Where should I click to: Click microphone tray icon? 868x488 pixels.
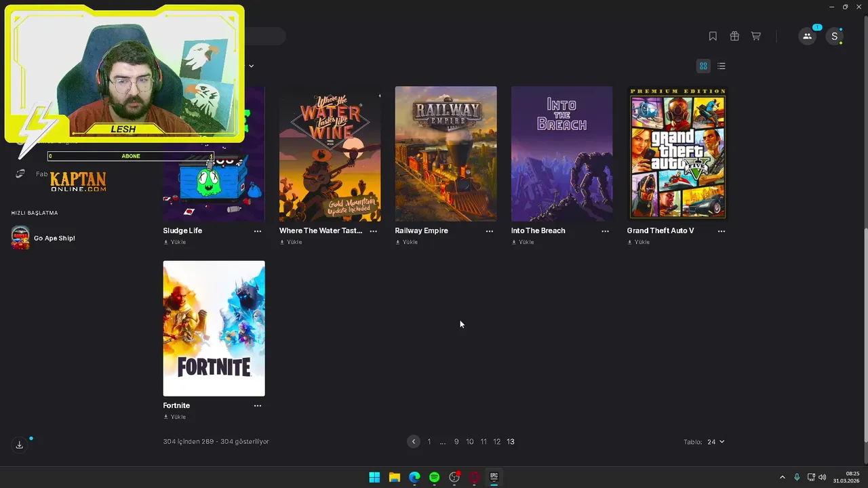(797, 477)
